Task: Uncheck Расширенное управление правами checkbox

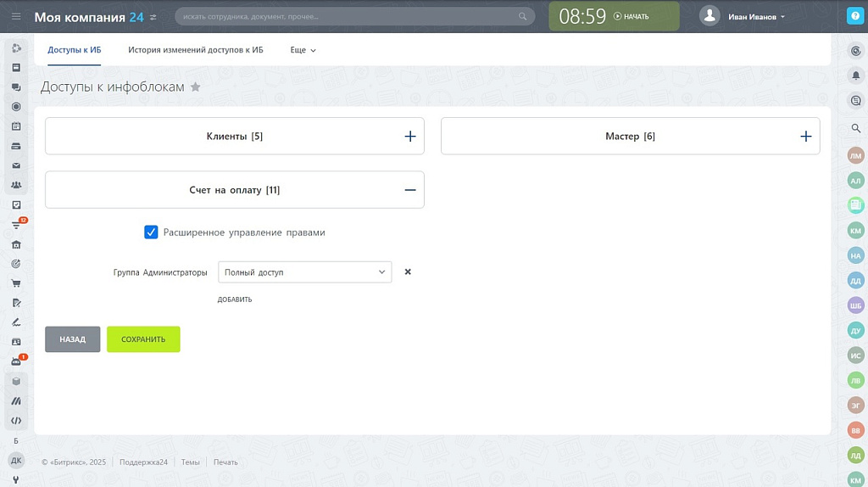Action: click(151, 232)
